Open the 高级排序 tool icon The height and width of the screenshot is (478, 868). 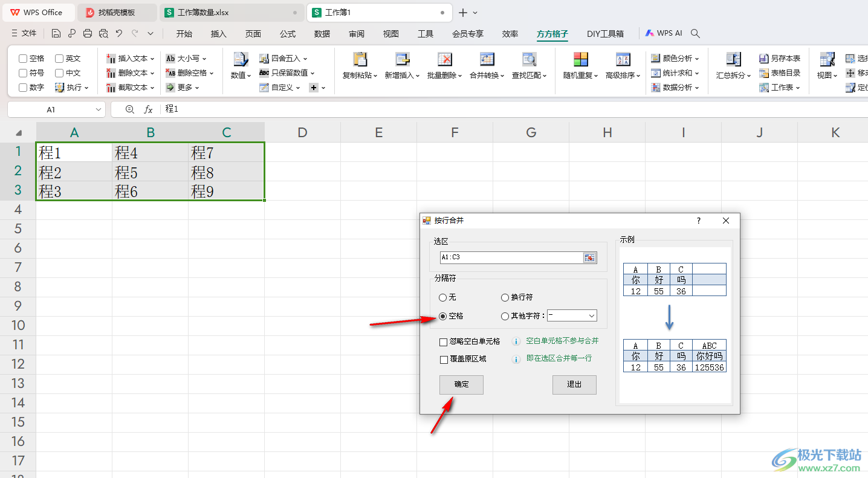pos(623,59)
